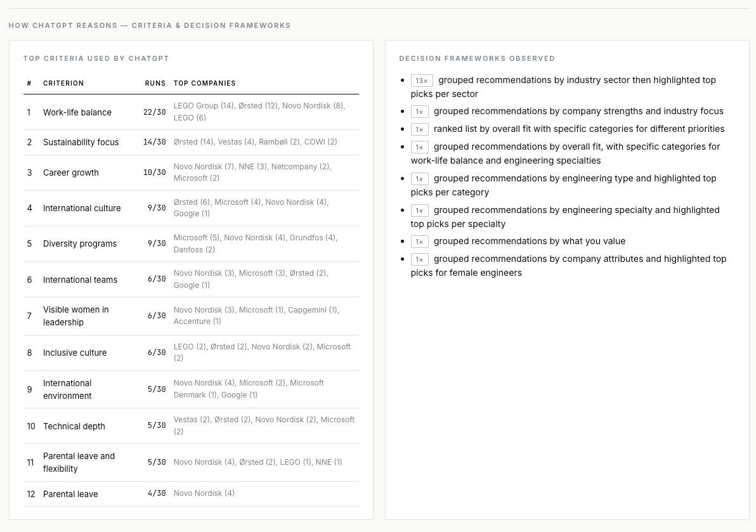Click the '13×' frequency badge
The height and width of the screenshot is (532, 756).
(x=421, y=81)
